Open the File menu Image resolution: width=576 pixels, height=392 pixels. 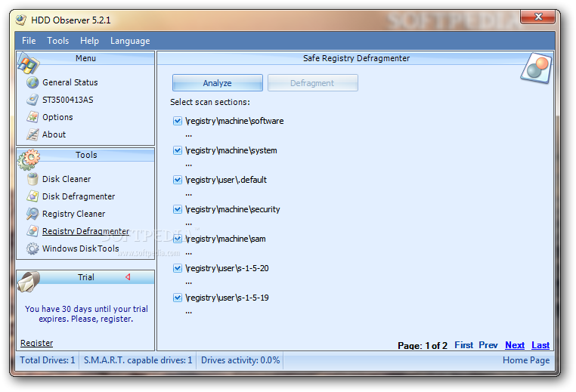tap(29, 41)
